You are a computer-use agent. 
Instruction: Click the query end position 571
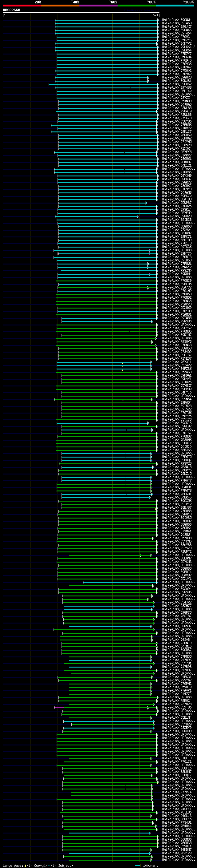155,15
